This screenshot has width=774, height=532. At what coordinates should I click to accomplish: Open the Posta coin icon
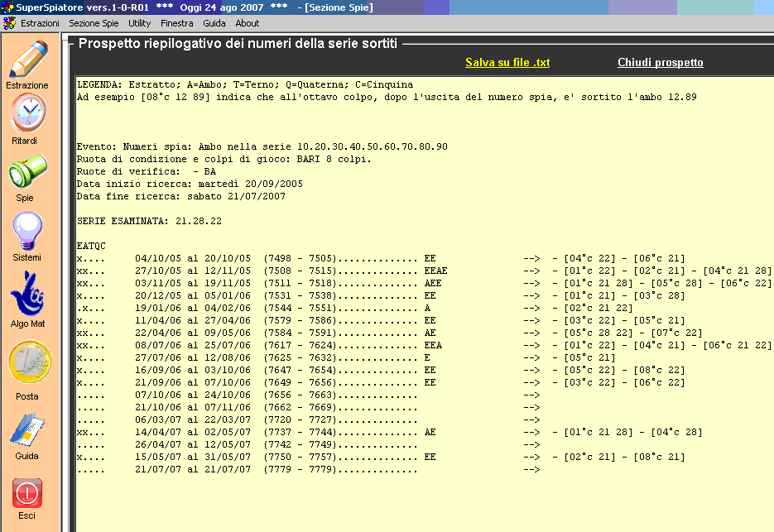tap(30, 362)
